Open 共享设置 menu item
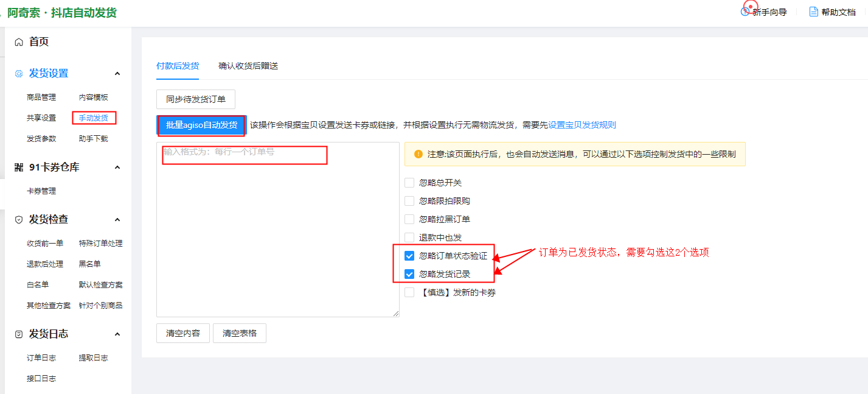 click(41, 118)
